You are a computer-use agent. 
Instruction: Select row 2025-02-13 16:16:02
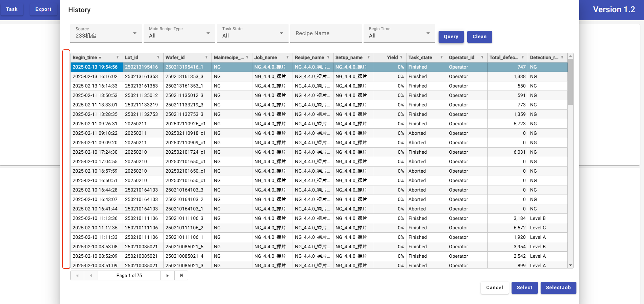pos(319,76)
